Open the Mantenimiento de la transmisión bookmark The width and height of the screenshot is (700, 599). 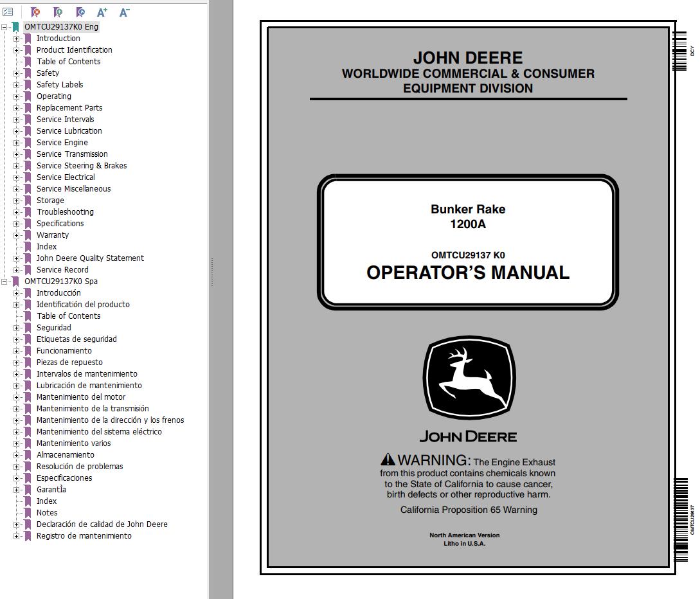tap(93, 409)
